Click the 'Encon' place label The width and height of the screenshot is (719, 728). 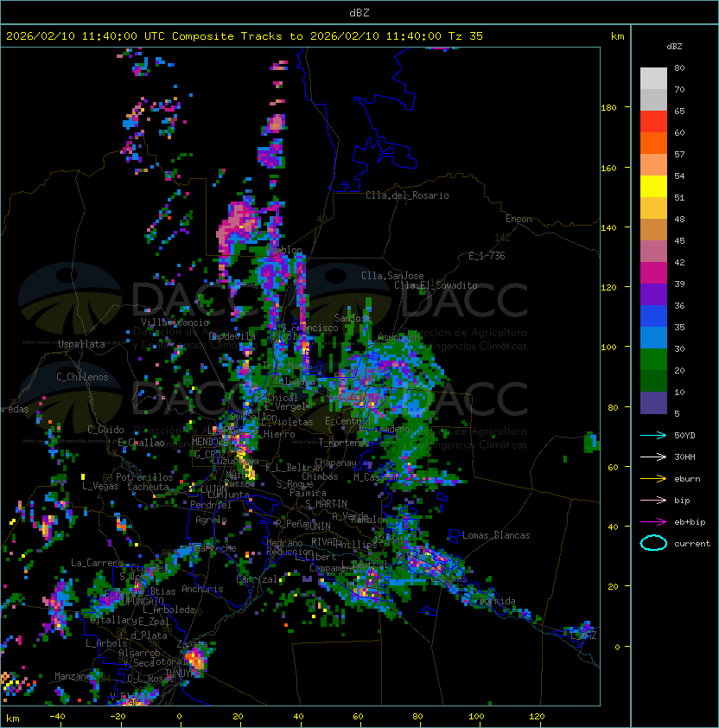click(519, 219)
